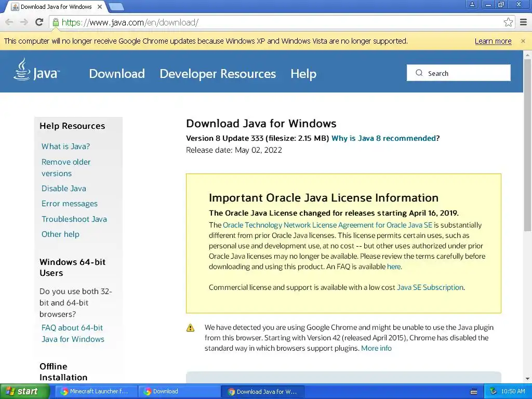
Task: Click More info link about Chrome plugins
Action: 376,348
